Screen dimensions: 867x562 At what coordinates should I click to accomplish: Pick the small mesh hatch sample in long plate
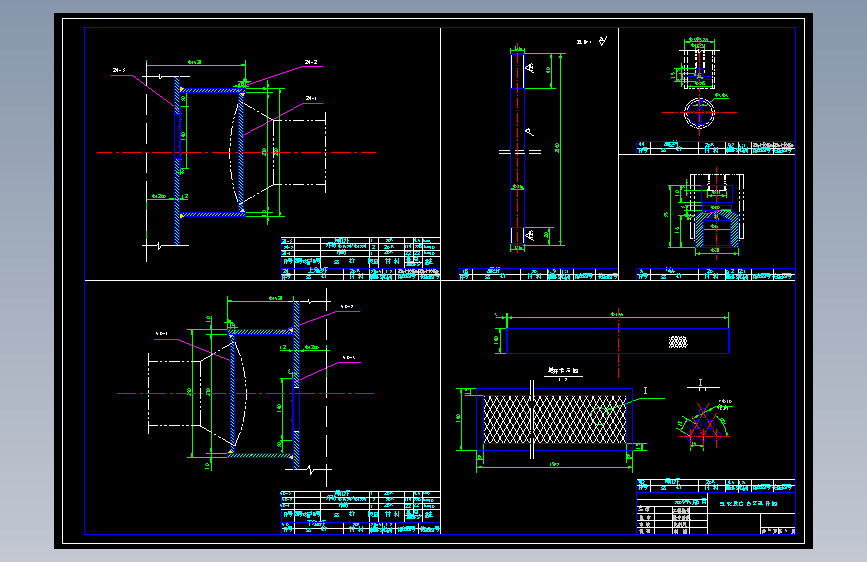pyautogui.click(x=678, y=342)
